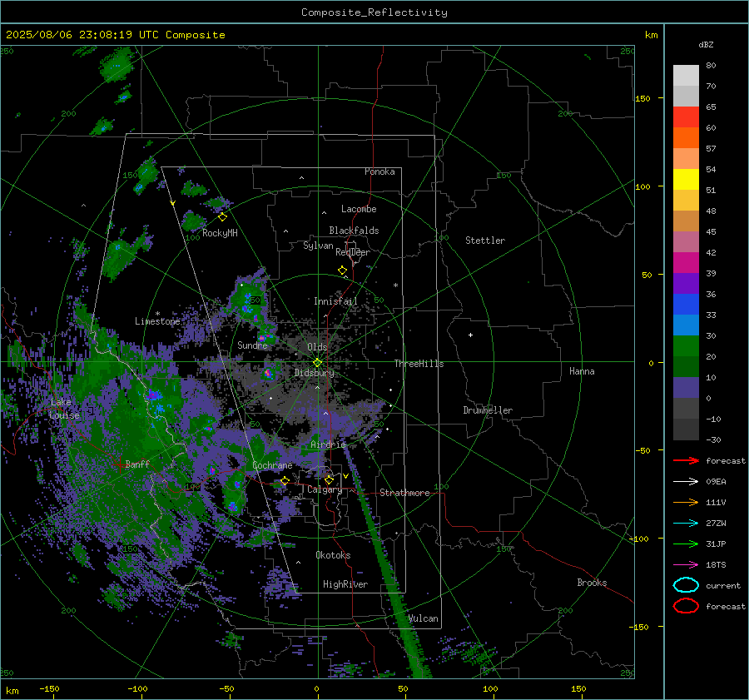Click the Airdrie label
Image resolution: width=749 pixels, height=700 pixels.
328,444
